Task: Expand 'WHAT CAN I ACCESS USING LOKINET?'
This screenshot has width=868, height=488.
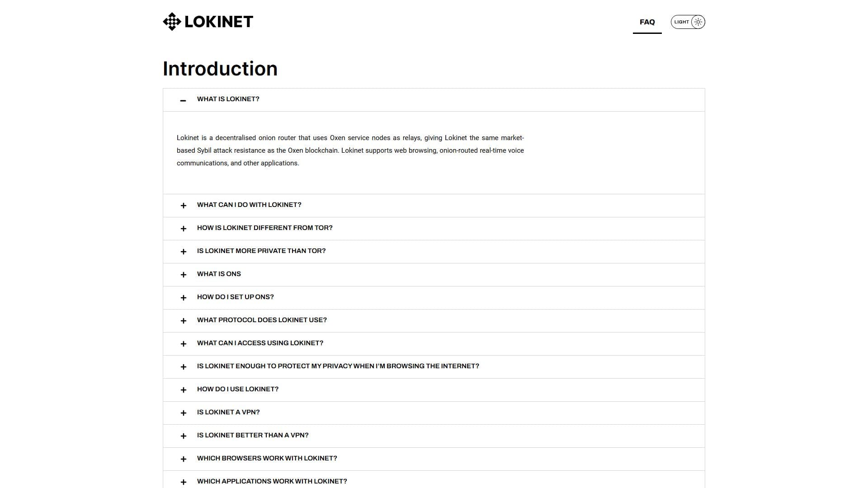Action: coord(434,344)
